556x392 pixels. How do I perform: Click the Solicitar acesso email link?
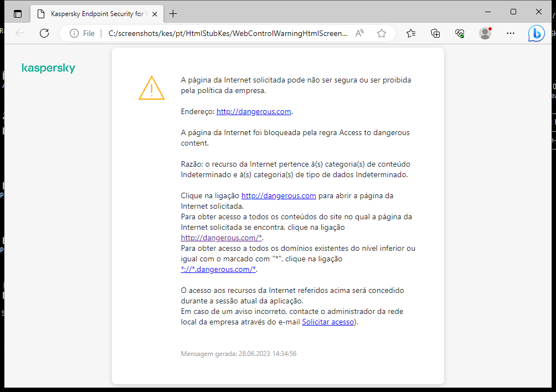(x=328, y=322)
